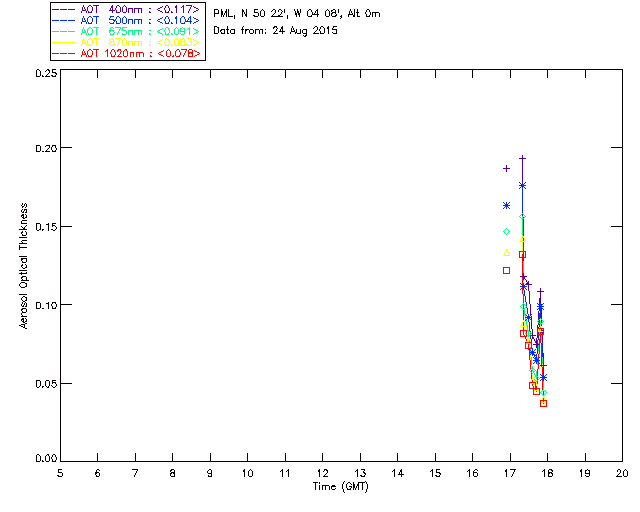Click the isolated red square marker at 0.12
The width and height of the screenshot is (640, 512).
(506, 270)
